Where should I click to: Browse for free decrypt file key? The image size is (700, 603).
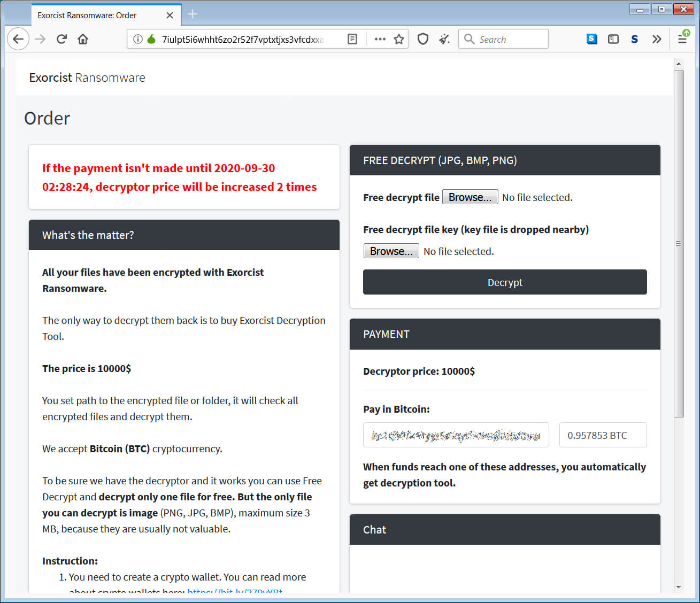point(391,251)
